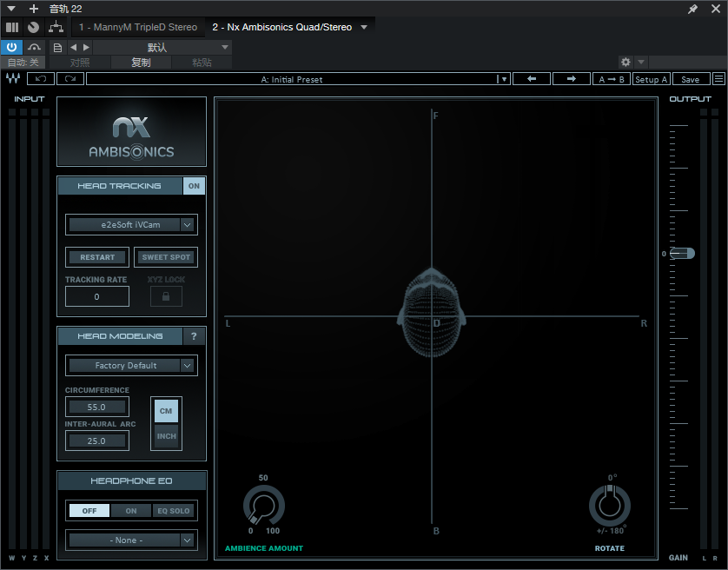The height and width of the screenshot is (570, 728).
Task: Open the preset file page icon
Action: pyautogui.click(x=57, y=48)
